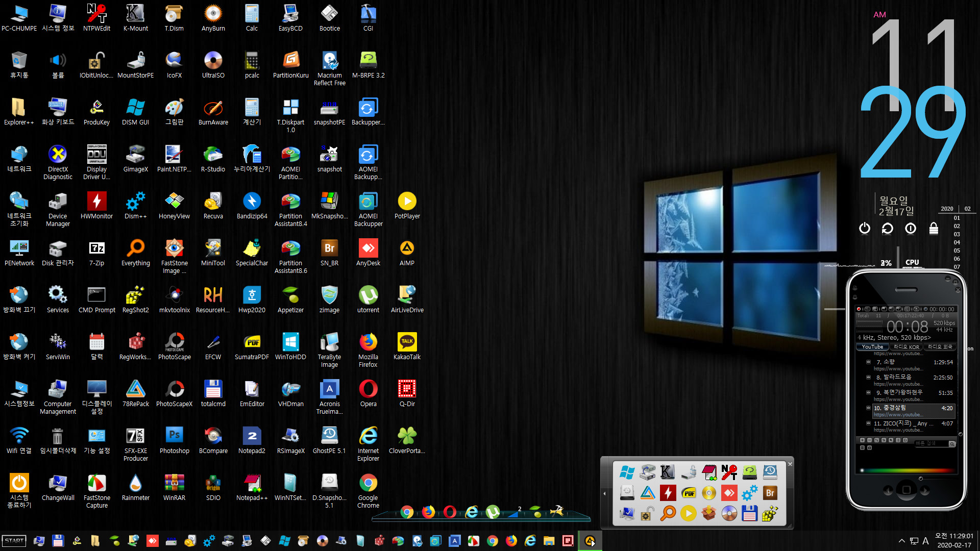The width and height of the screenshot is (980, 551).
Task: Open Macrium Reflect Free shortcut
Action: click(329, 68)
